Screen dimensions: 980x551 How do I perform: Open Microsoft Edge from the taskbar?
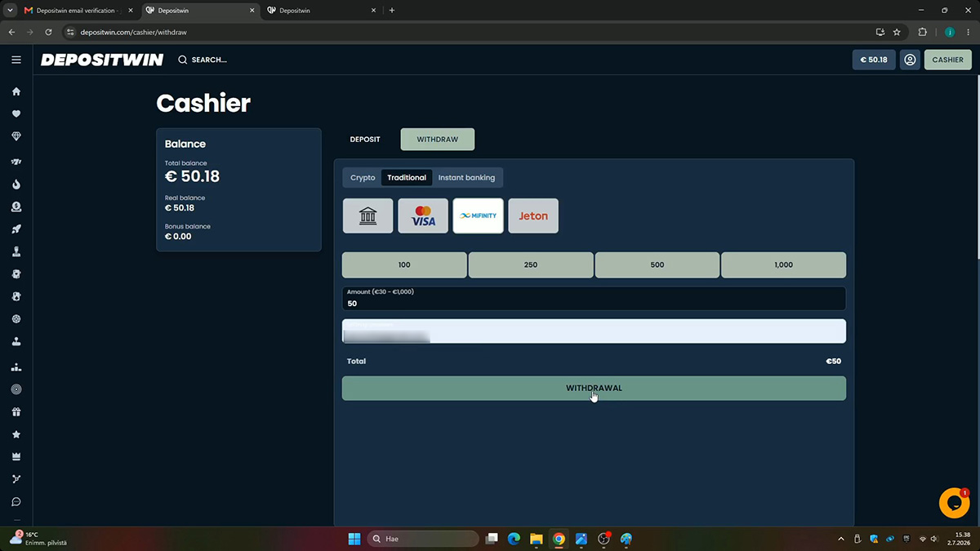(514, 539)
